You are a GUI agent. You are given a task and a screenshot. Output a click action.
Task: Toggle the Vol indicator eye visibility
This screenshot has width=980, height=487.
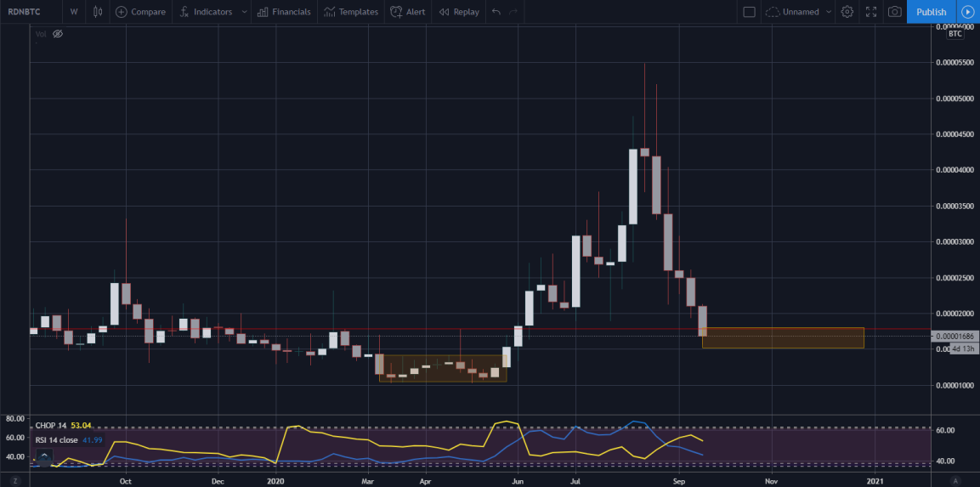coord(58,33)
